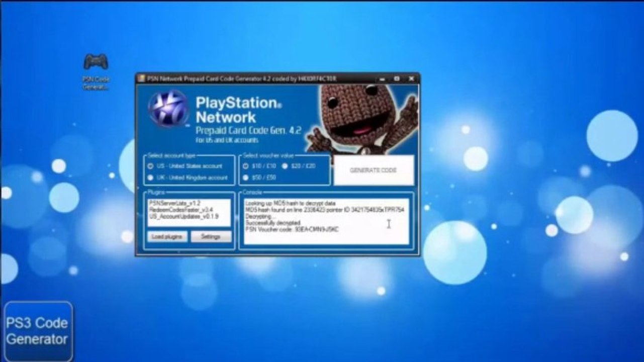
Task: Click the title bar application icon
Action: [142, 78]
